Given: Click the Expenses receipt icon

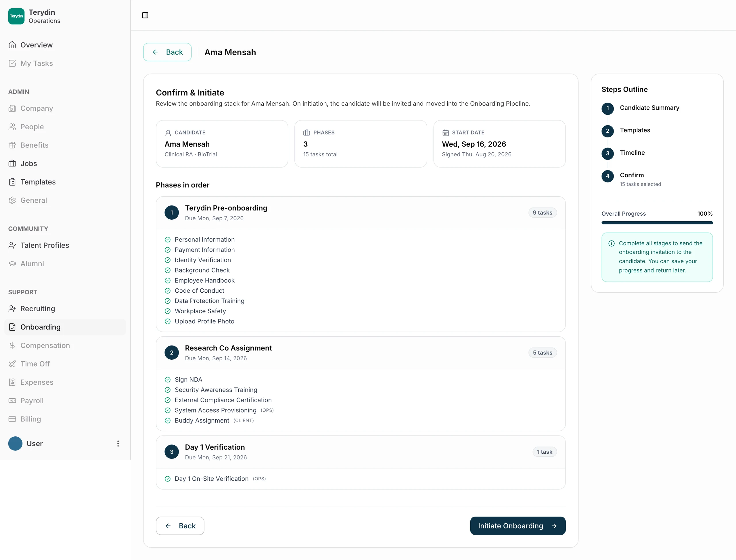Looking at the screenshot, I should click(12, 382).
